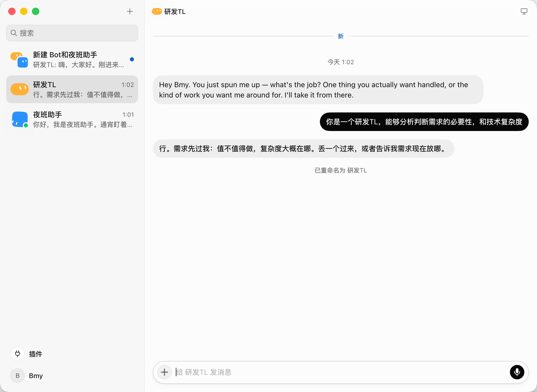Click the 1:02 time on 研发TL row
Screen dimensions: 537x392
coord(128,85)
